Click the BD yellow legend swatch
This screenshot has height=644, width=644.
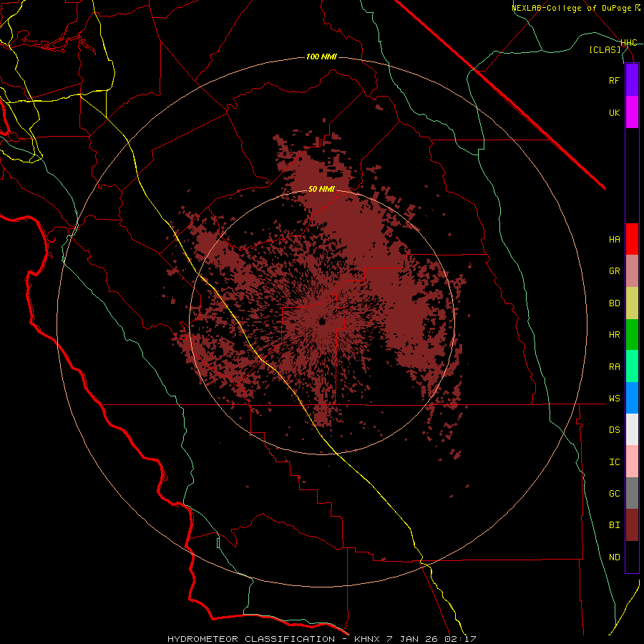pyautogui.click(x=632, y=303)
